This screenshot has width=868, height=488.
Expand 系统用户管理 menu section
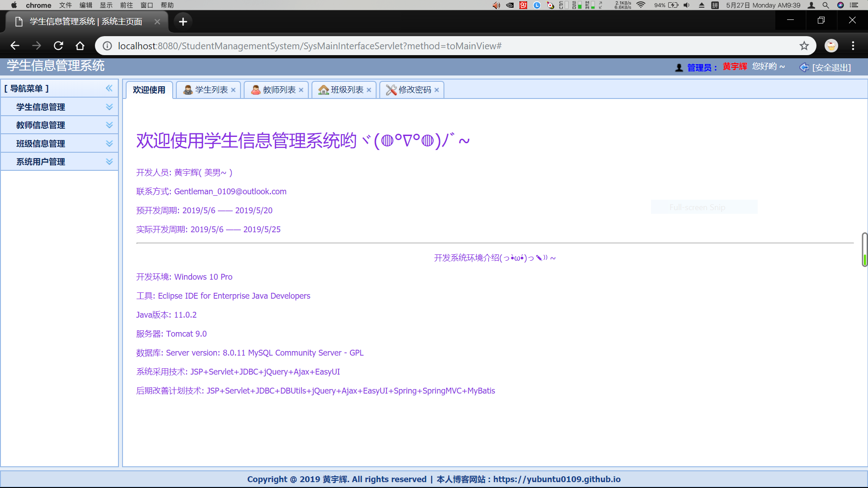point(109,162)
